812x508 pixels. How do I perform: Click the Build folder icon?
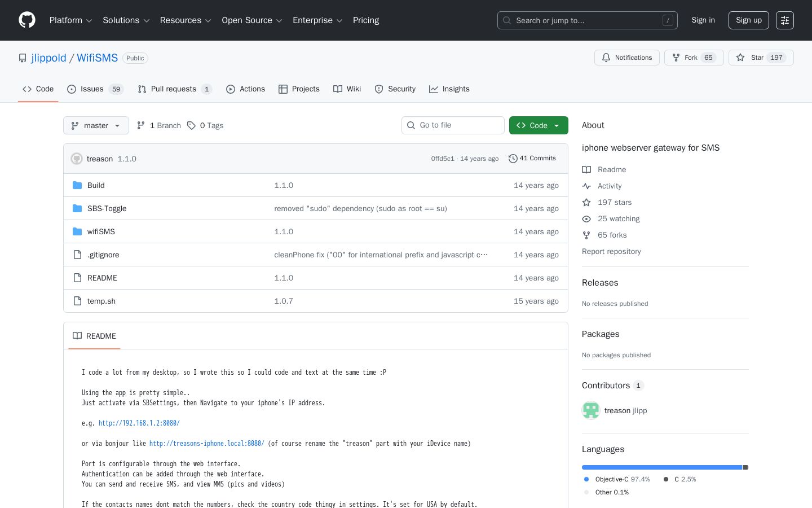tap(77, 185)
